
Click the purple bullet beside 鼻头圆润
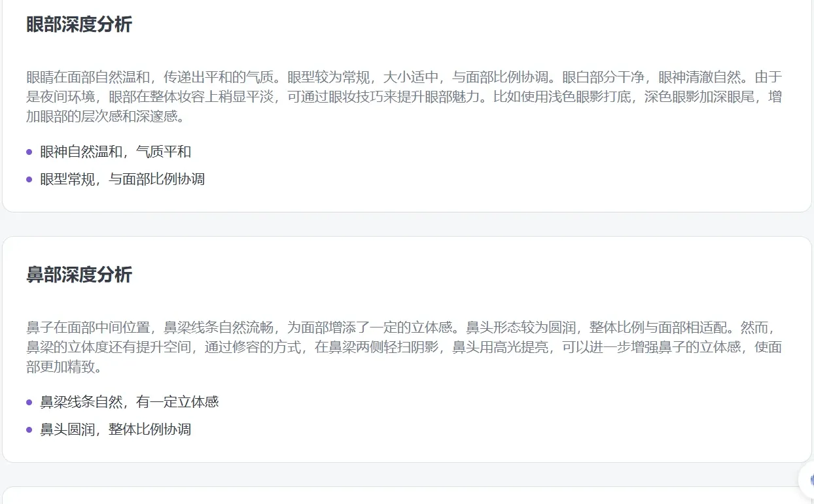point(28,429)
